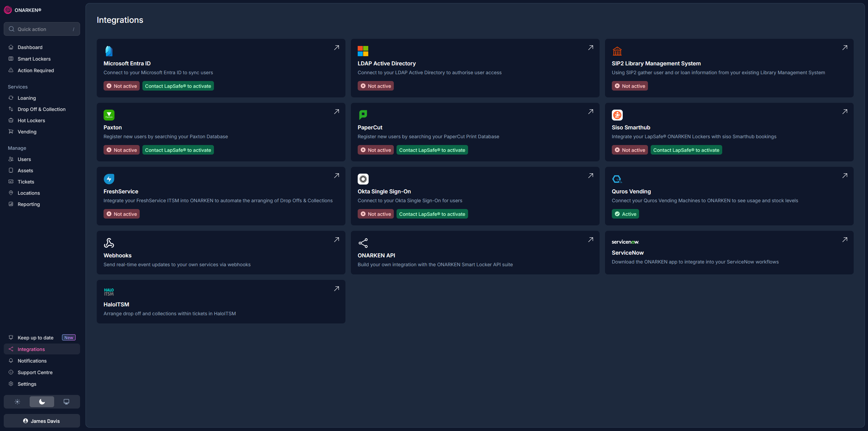Click the Microsoft Entra ID logo icon
The width and height of the screenshot is (868, 431).
coord(109,51)
